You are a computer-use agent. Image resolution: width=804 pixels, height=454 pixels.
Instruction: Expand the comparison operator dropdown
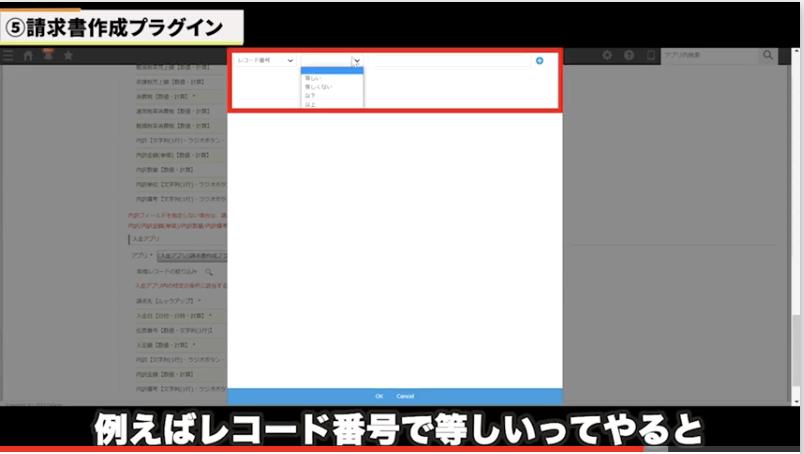(331, 61)
